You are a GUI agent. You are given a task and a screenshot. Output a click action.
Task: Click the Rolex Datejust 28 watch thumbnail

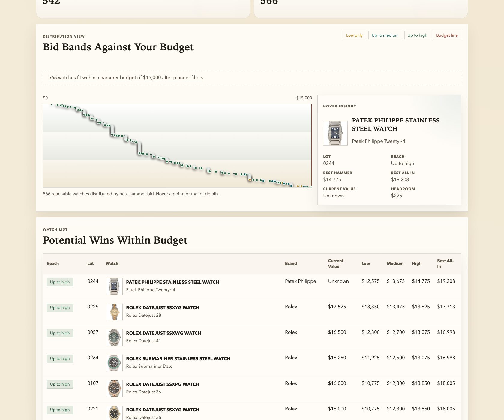point(114,311)
